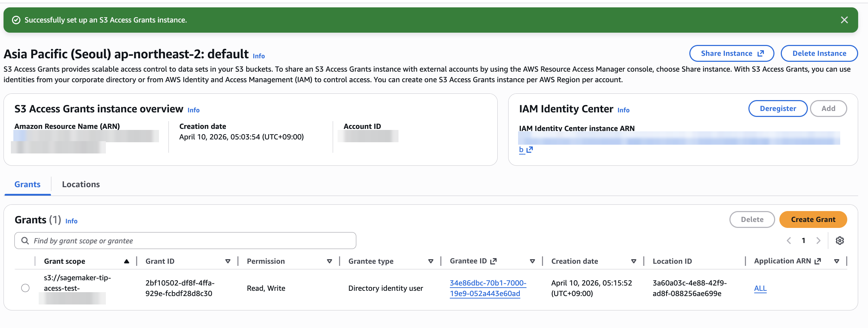Click grant creation date April 10, 2026, 05:15:52

(x=592, y=288)
